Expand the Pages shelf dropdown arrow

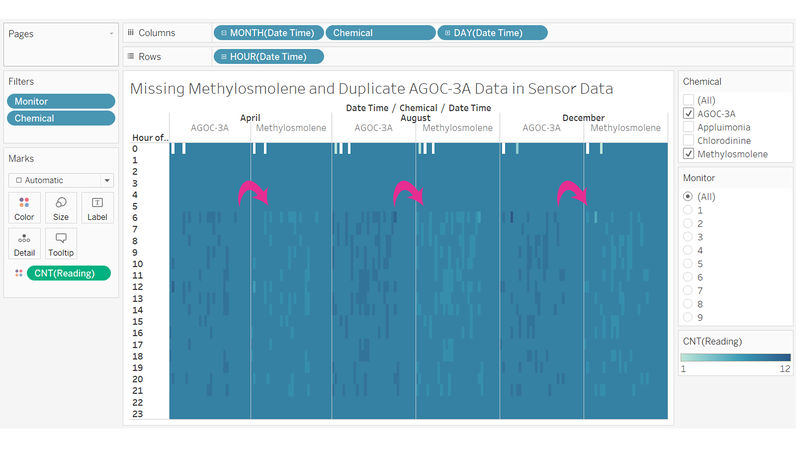click(111, 34)
